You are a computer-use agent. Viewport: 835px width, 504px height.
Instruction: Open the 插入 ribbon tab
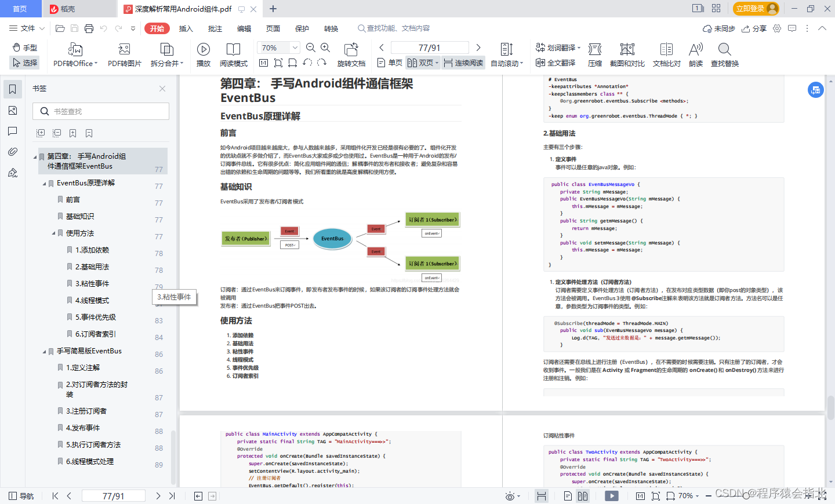[x=186, y=28]
